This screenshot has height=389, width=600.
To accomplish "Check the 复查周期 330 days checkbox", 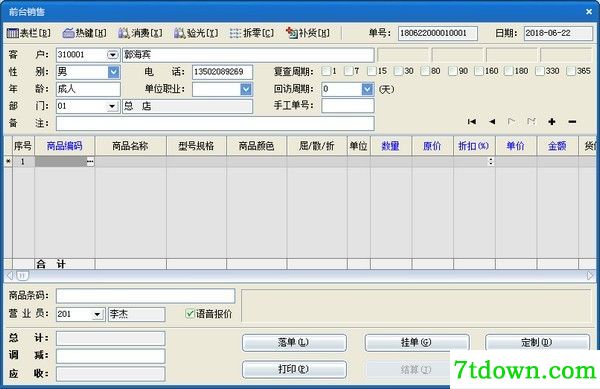I will (x=540, y=71).
